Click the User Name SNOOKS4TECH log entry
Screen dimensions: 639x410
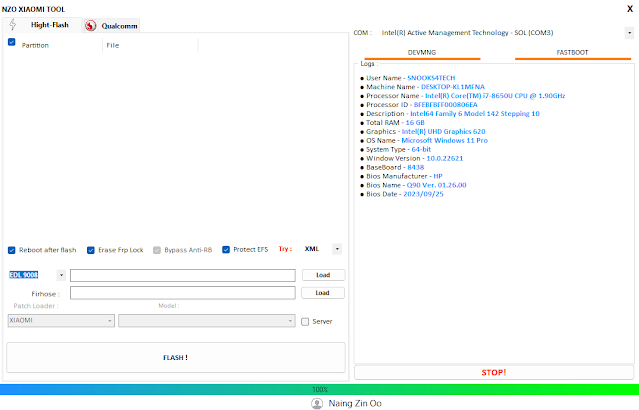click(x=408, y=78)
